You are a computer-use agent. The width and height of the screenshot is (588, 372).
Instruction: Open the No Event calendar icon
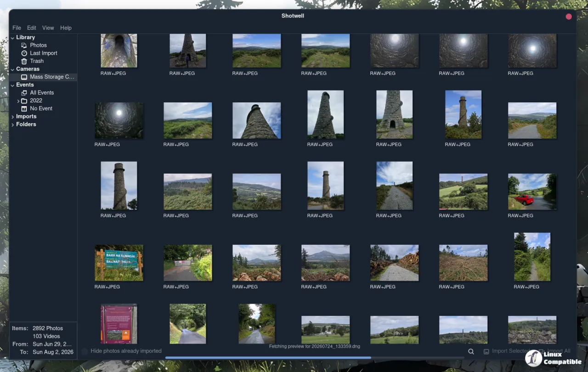click(x=24, y=108)
